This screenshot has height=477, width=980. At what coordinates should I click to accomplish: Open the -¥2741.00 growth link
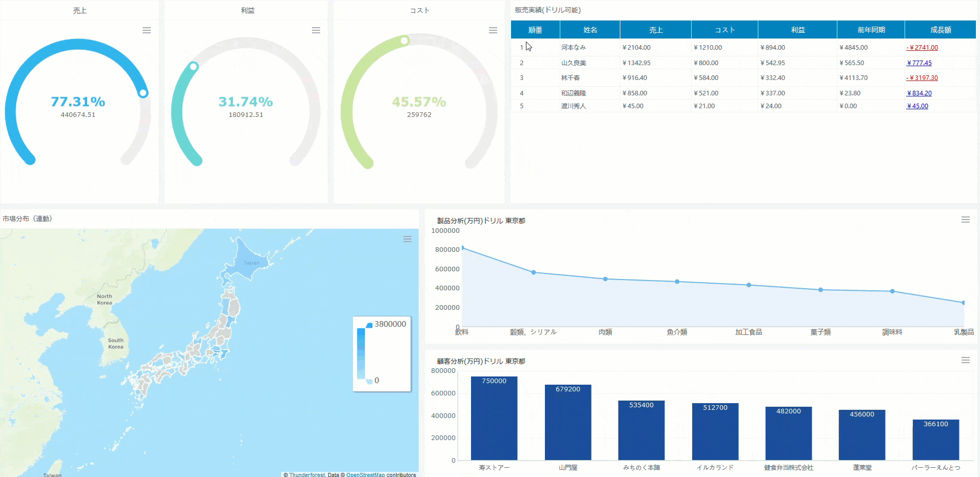click(x=922, y=48)
